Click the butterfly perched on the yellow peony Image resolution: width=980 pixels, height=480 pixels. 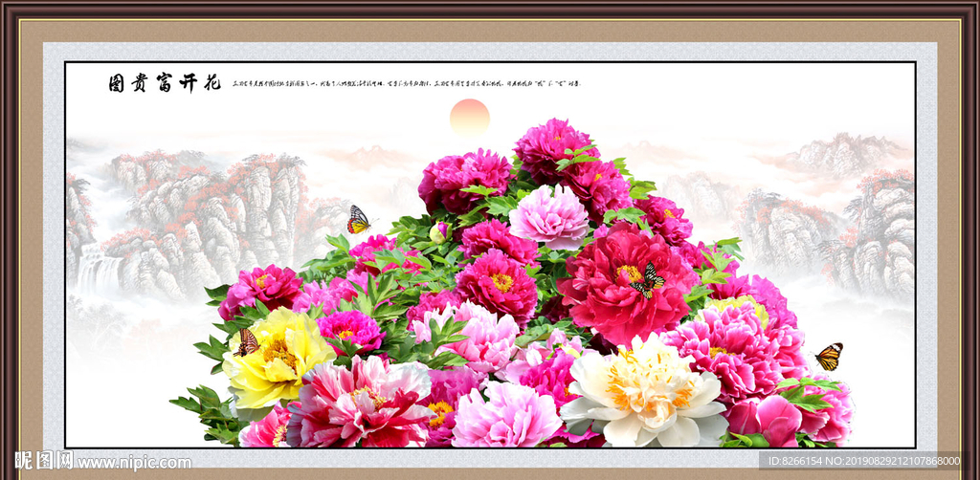click(x=246, y=342)
